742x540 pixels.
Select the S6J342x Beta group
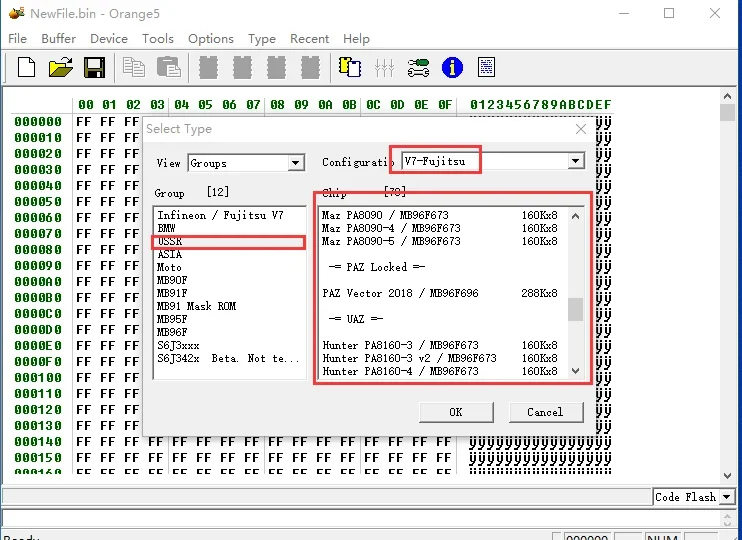[x=230, y=358]
